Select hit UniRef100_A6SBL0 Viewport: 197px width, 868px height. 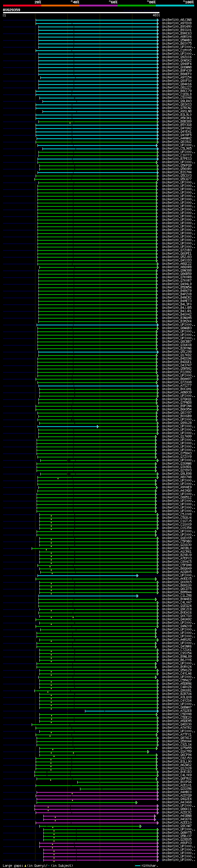click(177, 548)
